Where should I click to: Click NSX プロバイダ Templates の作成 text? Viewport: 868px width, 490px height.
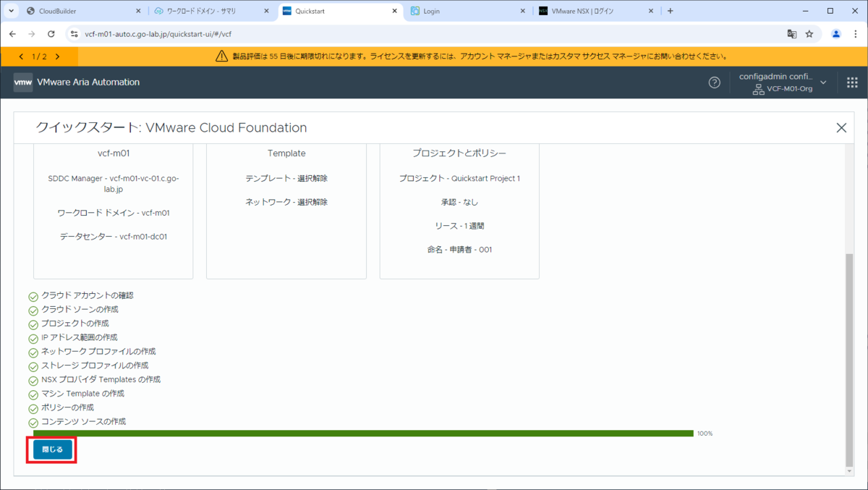click(x=101, y=379)
